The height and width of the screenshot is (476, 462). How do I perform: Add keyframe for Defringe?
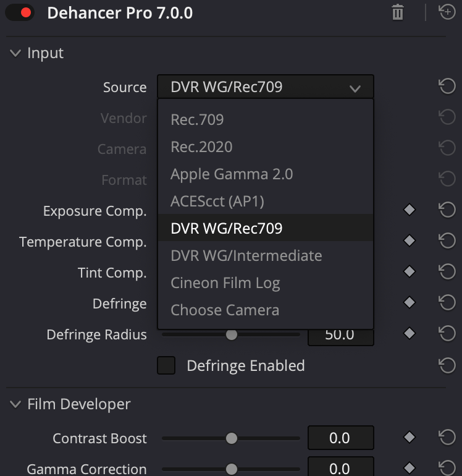click(x=409, y=302)
